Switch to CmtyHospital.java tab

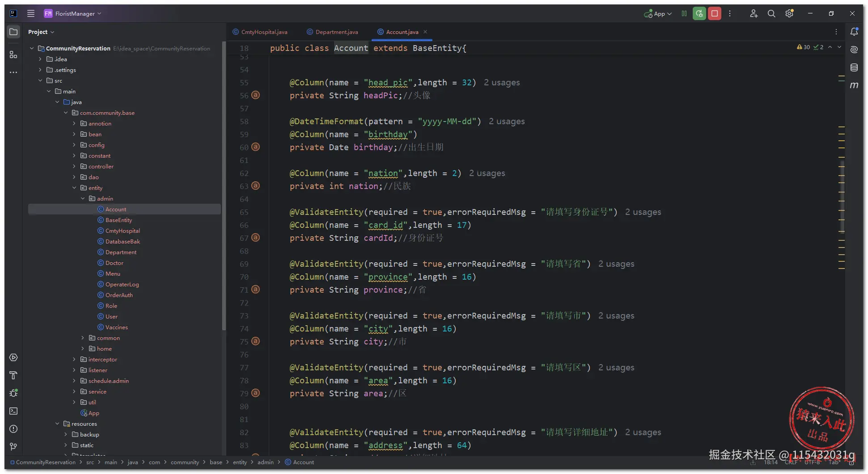tap(260, 32)
